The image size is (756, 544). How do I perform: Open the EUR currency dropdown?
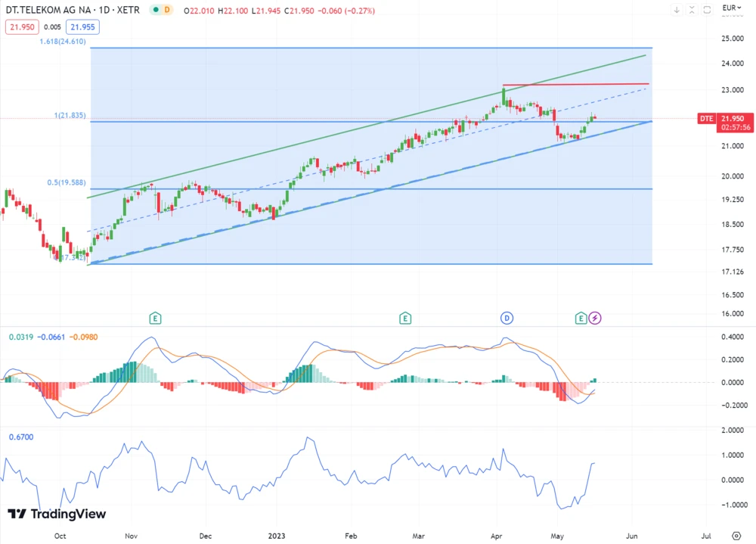pos(730,8)
